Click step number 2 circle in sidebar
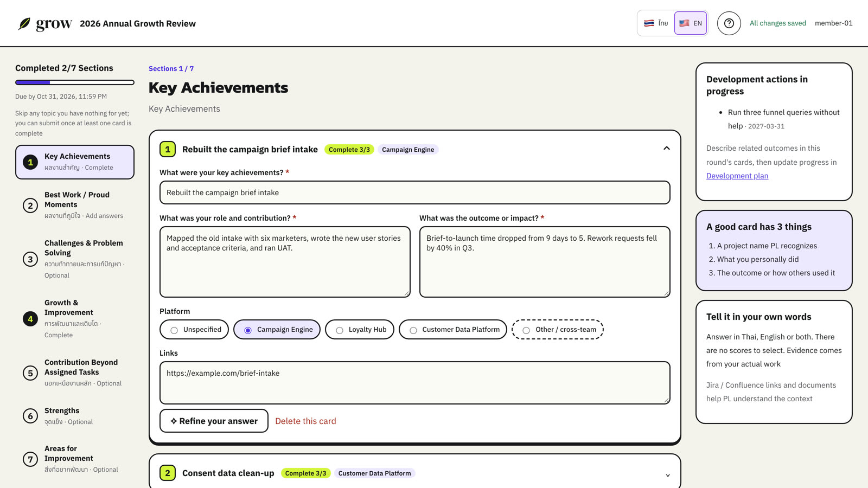The height and width of the screenshot is (488, 868). (x=30, y=206)
